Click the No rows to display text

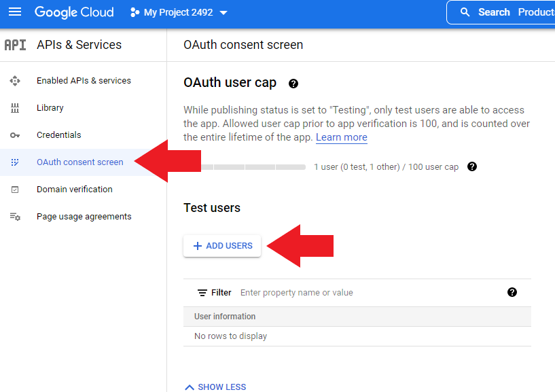tap(231, 336)
